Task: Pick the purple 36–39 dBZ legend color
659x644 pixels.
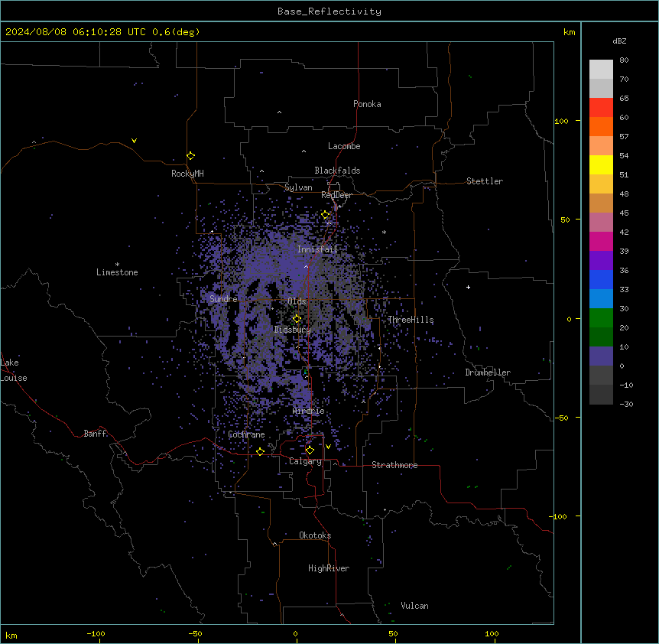Action: (x=601, y=260)
